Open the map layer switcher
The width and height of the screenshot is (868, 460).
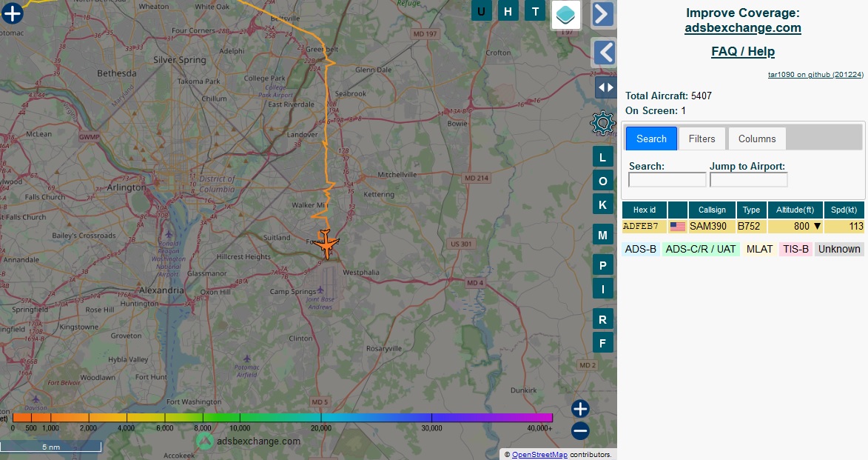[x=565, y=14]
